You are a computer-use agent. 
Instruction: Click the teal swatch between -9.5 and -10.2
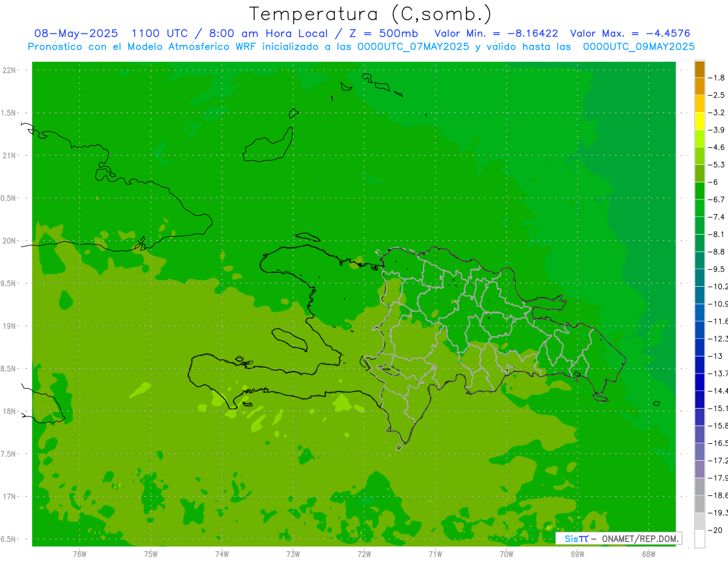(x=699, y=278)
